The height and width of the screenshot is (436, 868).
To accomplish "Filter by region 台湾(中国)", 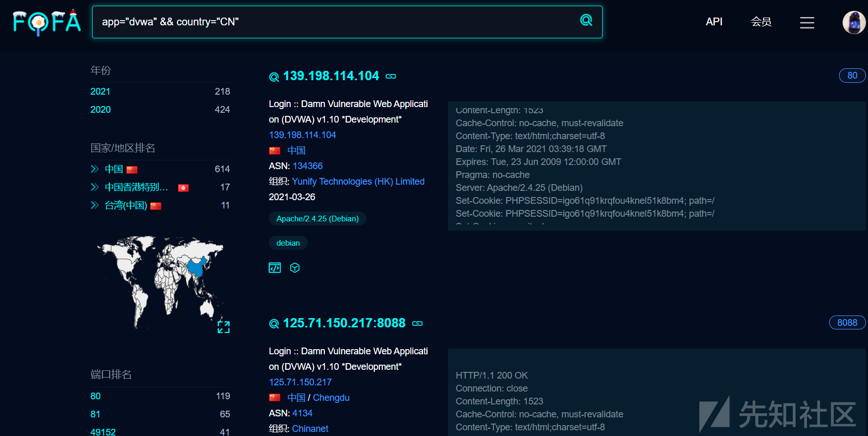I will point(126,205).
